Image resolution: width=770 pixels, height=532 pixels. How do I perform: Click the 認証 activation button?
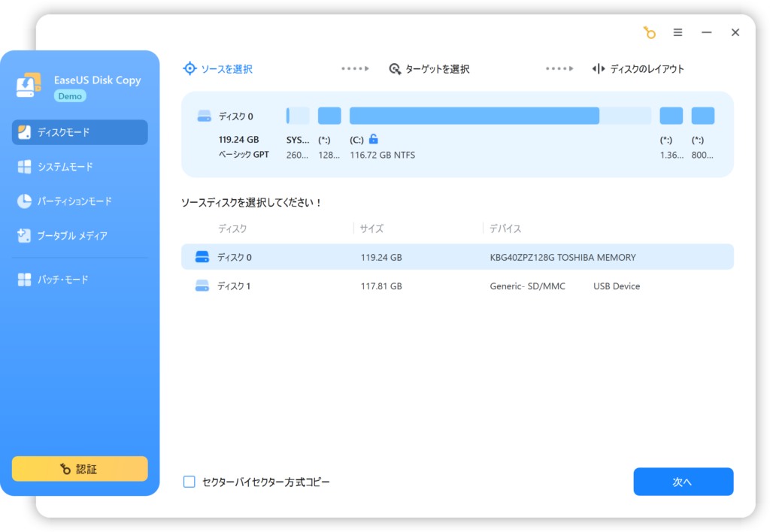80,469
